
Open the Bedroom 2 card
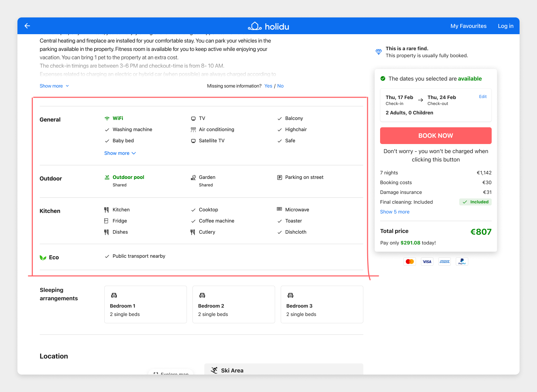pos(234,304)
